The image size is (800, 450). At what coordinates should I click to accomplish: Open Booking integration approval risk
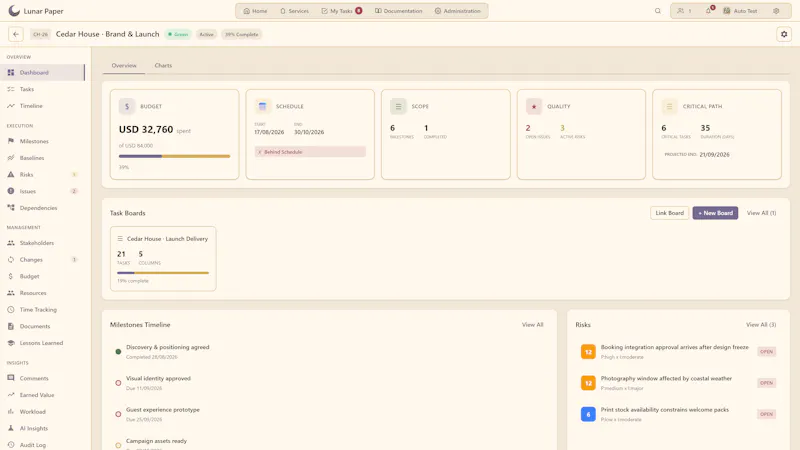[678, 352]
